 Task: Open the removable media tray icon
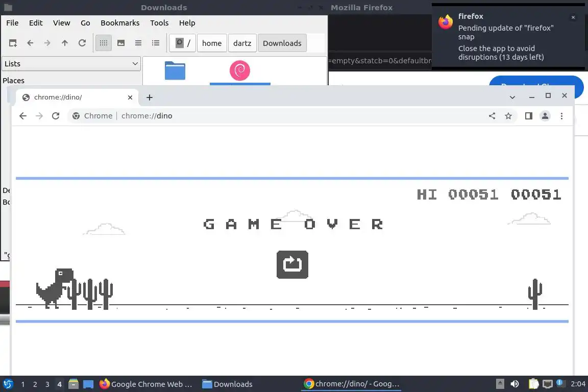(x=500, y=384)
